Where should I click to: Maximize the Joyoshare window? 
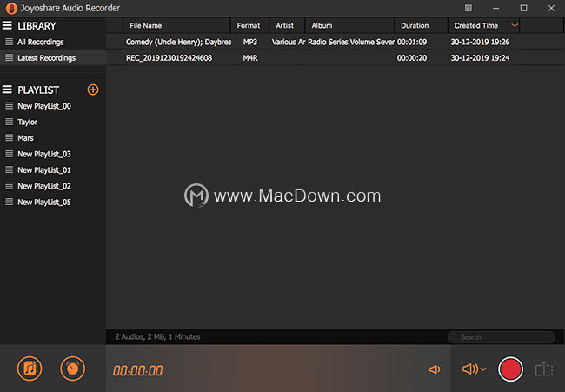[523, 8]
